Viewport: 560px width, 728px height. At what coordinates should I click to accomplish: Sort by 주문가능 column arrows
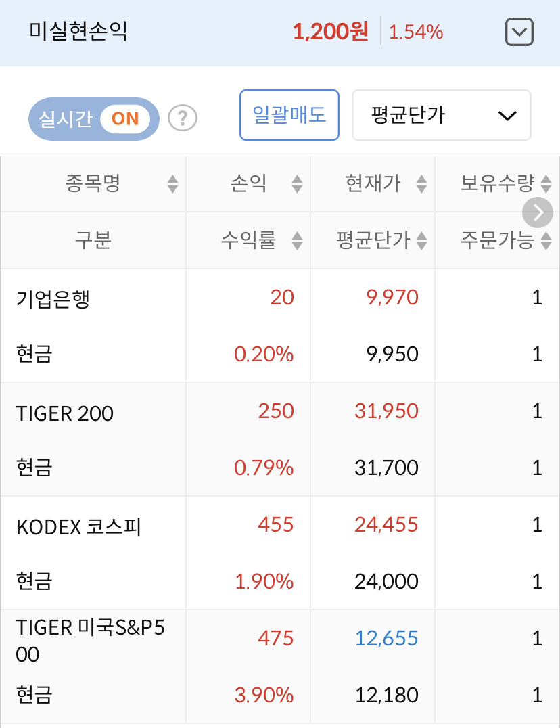(x=546, y=240)
